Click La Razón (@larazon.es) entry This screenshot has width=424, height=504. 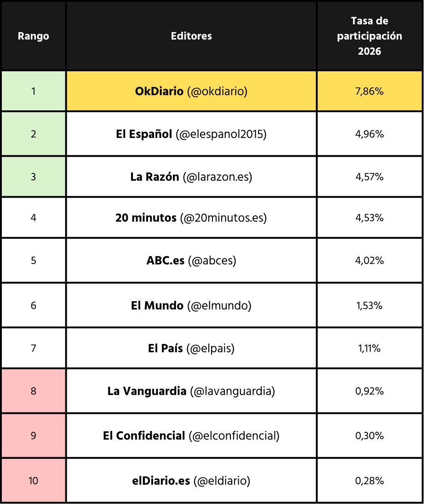click(191, 177)
